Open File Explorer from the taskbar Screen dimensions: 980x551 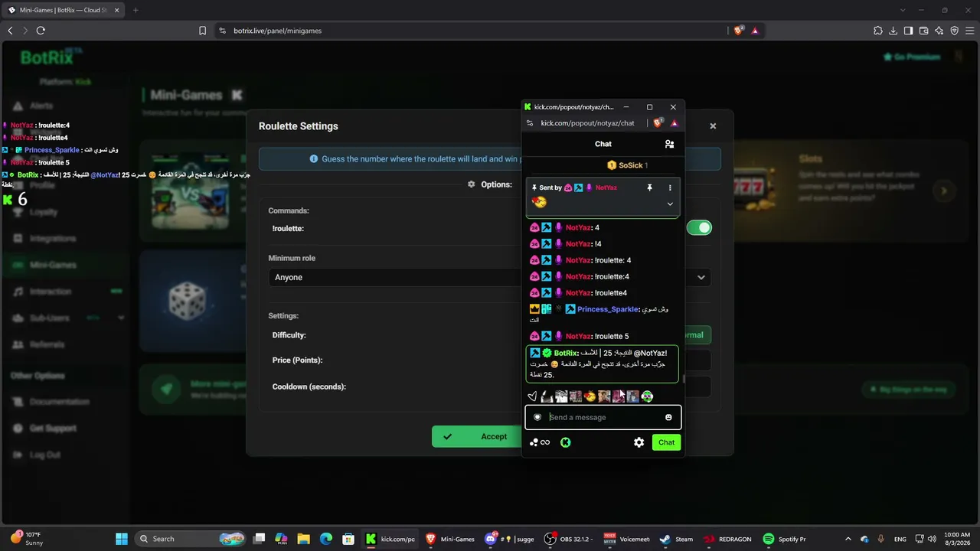[303, 539]
